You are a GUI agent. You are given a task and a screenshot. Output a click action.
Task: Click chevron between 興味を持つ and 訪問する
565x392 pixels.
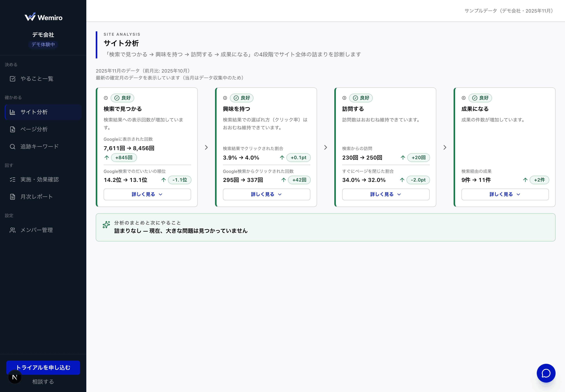pyautogui.click(x=325, y=147)
